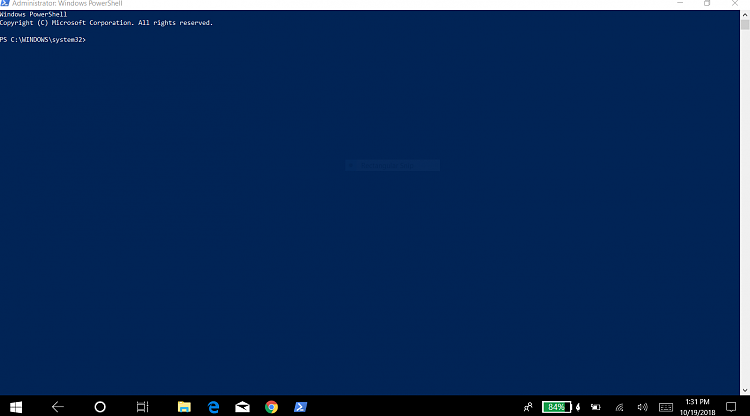Click the 'Windows PowerShell' console header line
Image resolution: width=750 pixels, height=416 pixels.
pyautogui.click(x=33, y=14)
